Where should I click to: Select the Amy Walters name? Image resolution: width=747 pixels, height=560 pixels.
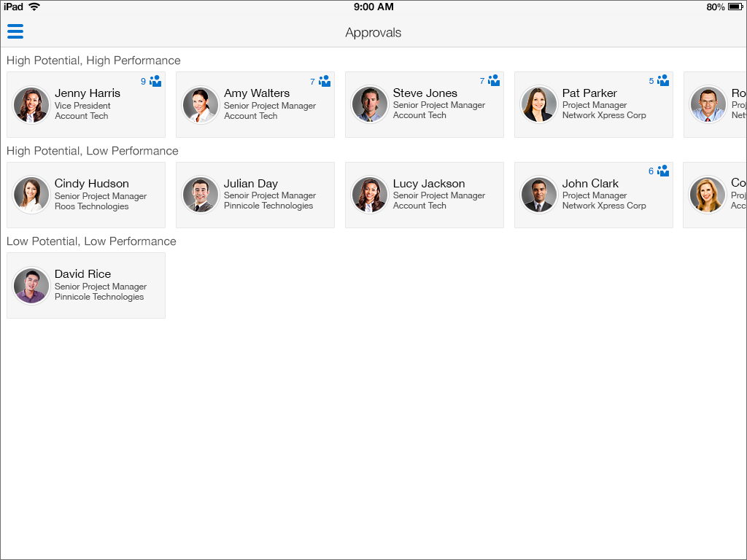(257, 93)
